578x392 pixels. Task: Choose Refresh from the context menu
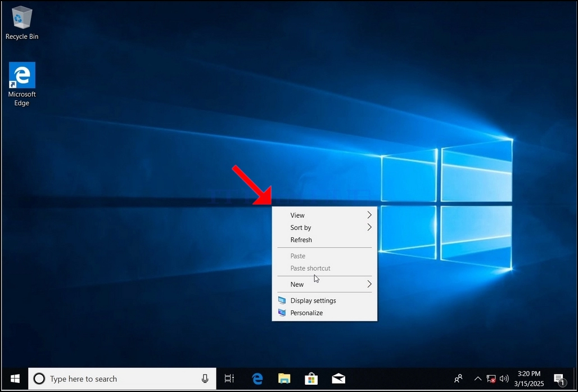[324, 240]
